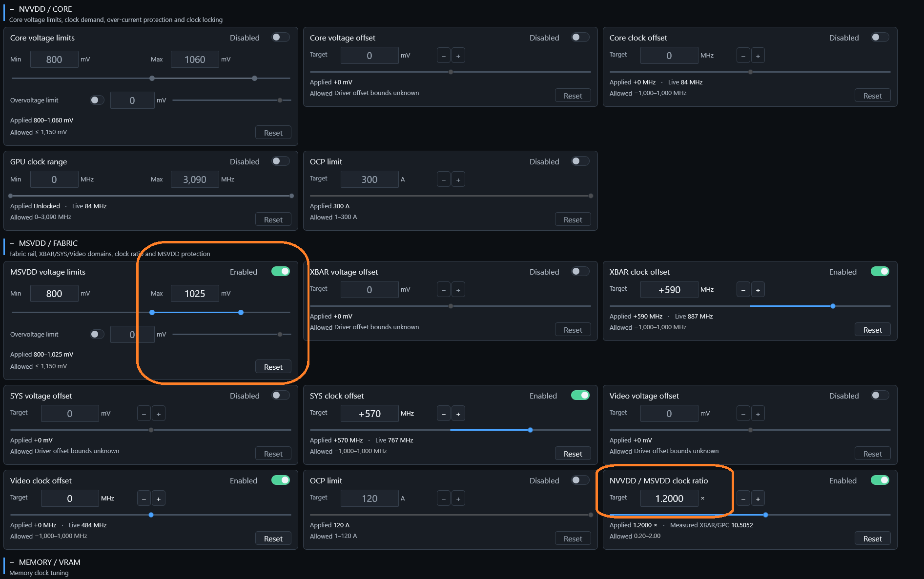Collapse the MSVDD / FABRIC section
This screenshot has width=924, height=579.
coord(12,243)
